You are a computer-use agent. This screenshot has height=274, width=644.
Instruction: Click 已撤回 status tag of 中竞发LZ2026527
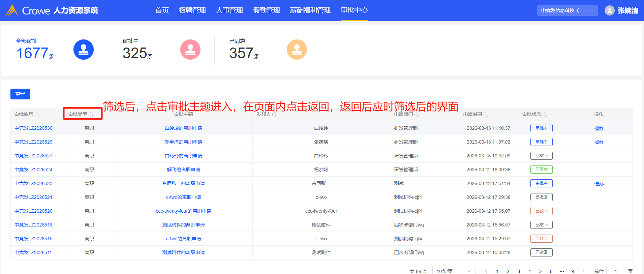542,156
